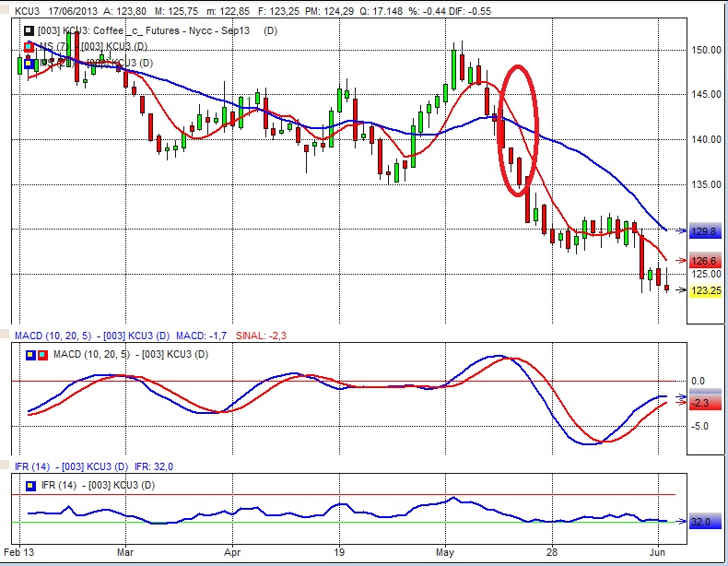Click the red MACD signal legend square
Screen dimensions: 728x566
42,355
